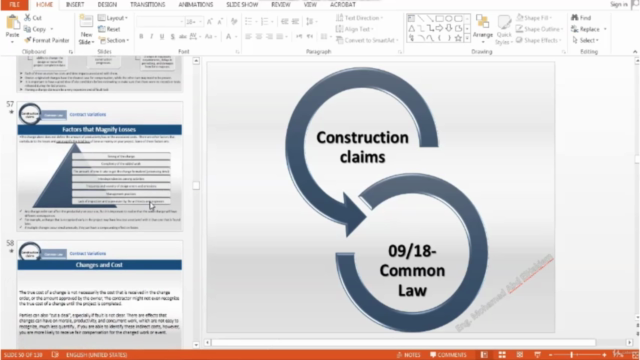Click Convert to SmartArt button

point(367,40)
